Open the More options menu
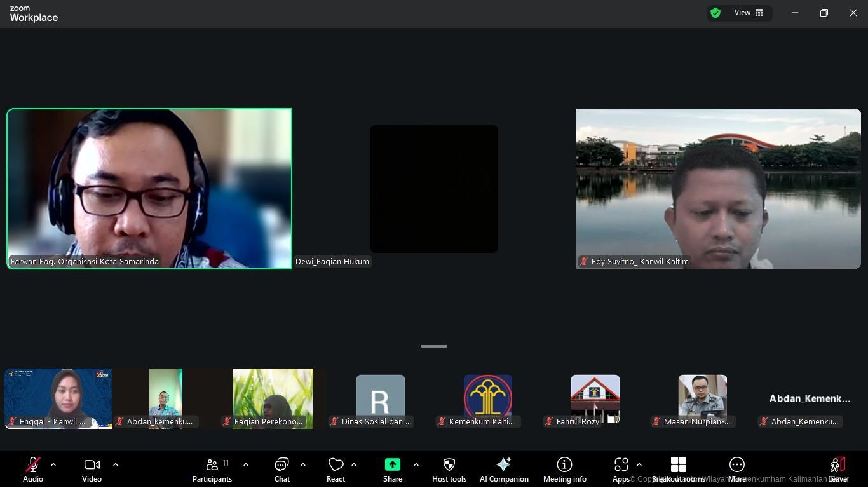 [736, 469]
